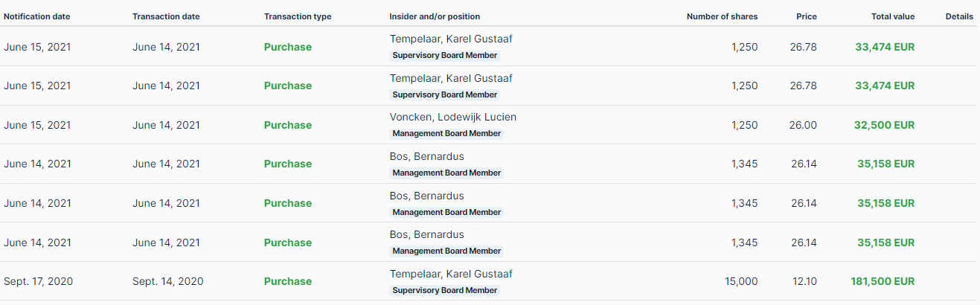Click Purchase label in the Voncken row

pyautogui.click(x=288, y=125)
